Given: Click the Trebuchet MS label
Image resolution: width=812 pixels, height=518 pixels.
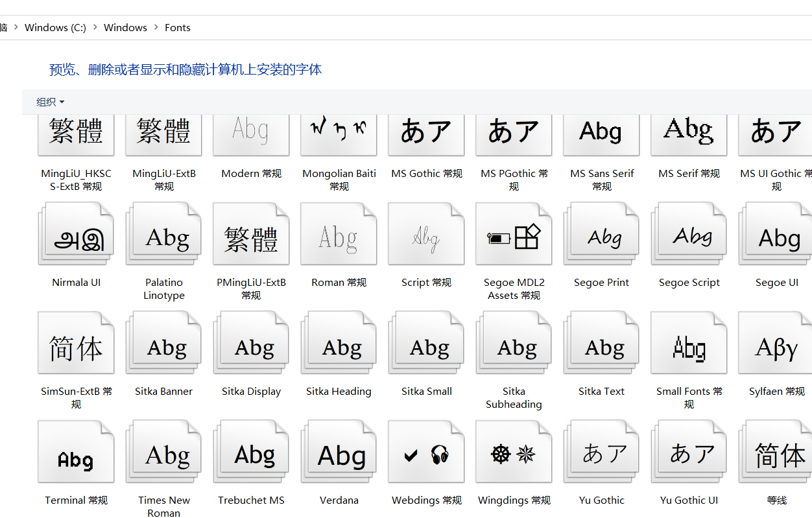Looking at the screenshot, I should pos(251,500).
